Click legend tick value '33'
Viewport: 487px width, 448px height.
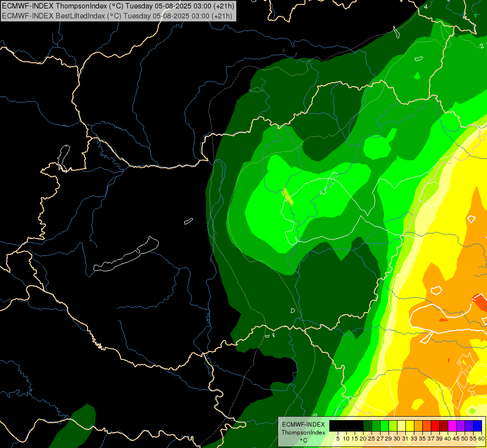click(414, 439)
